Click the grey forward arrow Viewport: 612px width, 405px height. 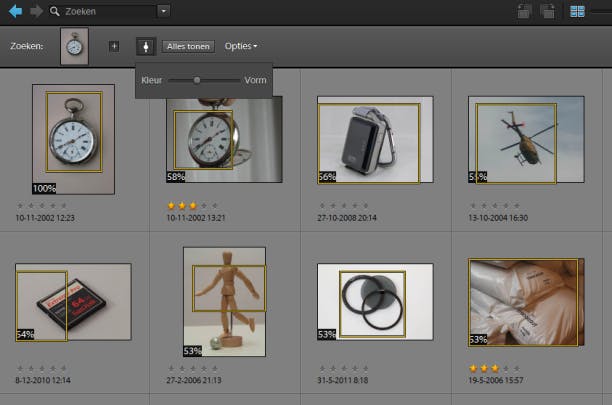pos(36,11)
